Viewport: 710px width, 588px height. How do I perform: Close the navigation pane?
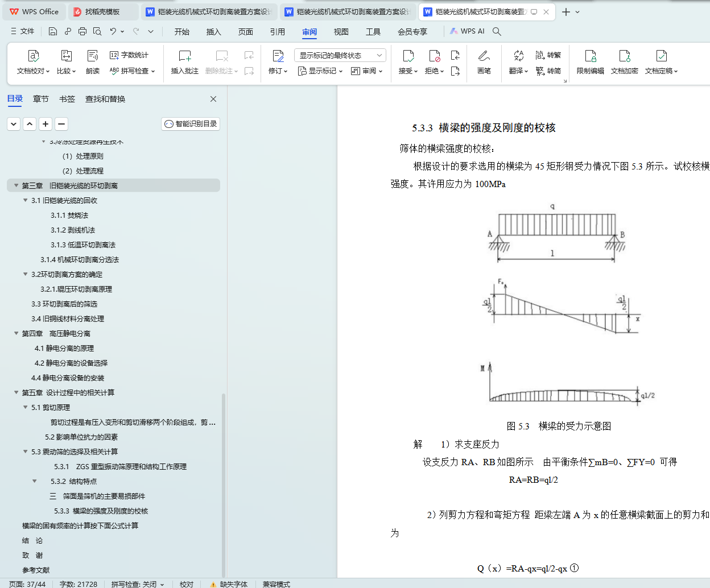[213, 99]
